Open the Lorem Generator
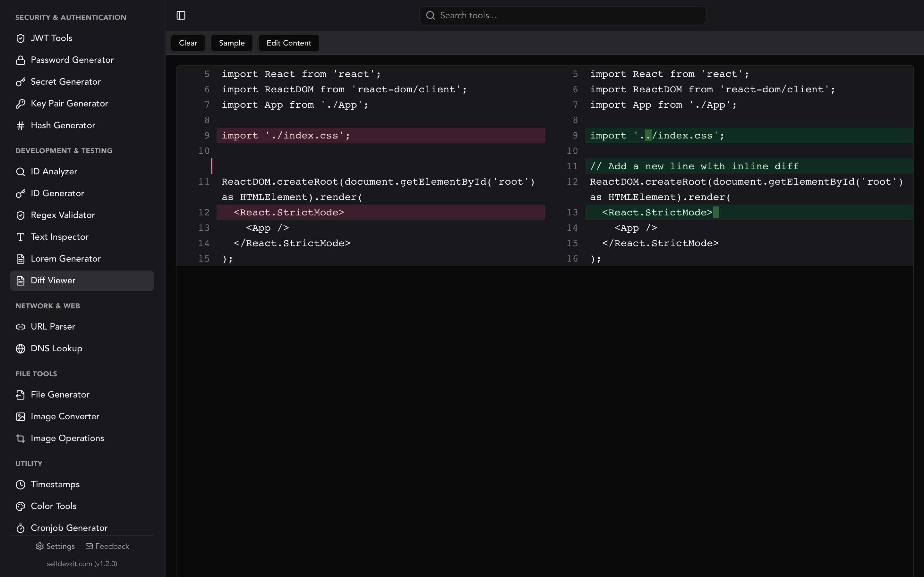 pos(66,258)
